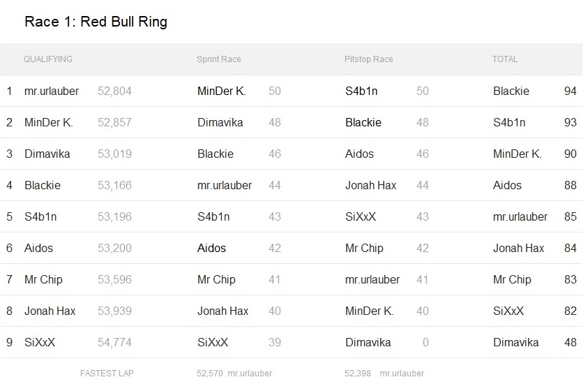Click the Race 1: Red Bull Ring heading
588x391 pixels.
(96, 22)
